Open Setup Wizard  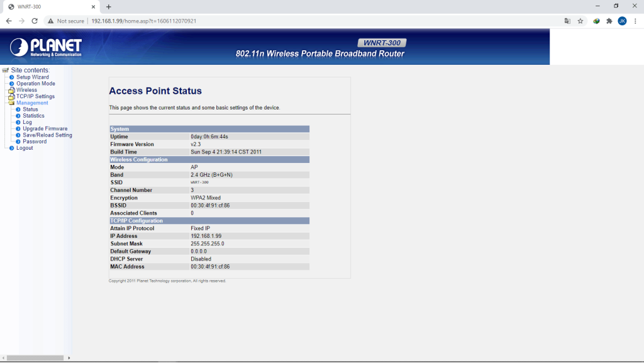coord(33,77)
